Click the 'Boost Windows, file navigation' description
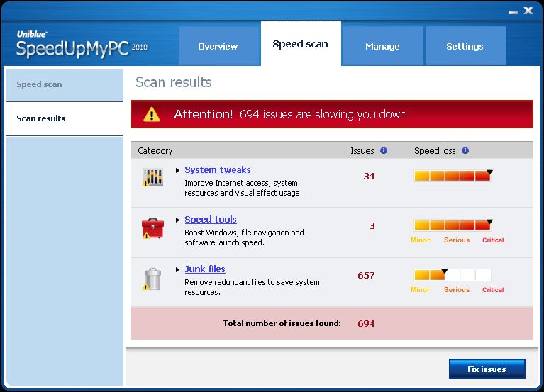Screen dimensions: 544x392 244,237
